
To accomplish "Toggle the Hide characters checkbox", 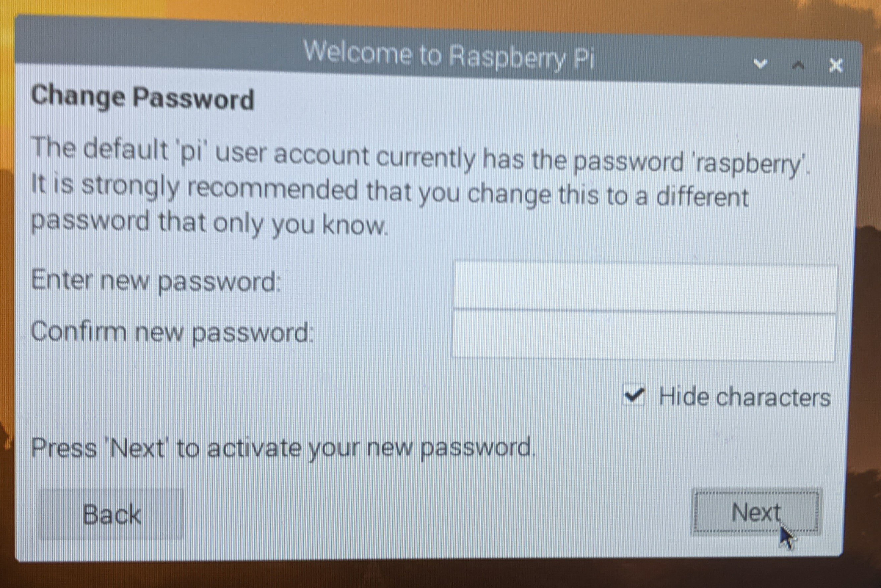I will 634,397.
